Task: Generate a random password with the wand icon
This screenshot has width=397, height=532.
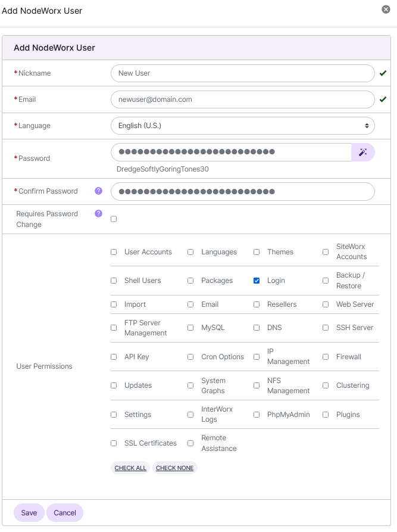Action: point(363,152)
